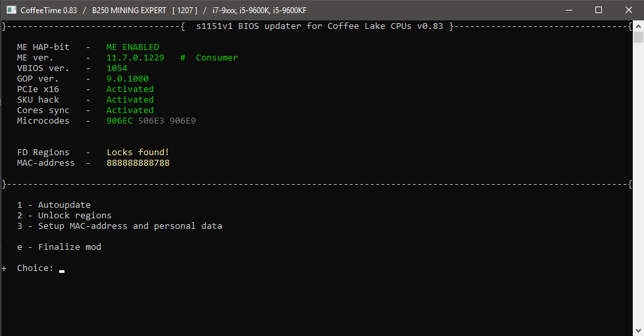Close the CoffeeTime window
Viewport: 644px width, 336px height.
(629, 10)
